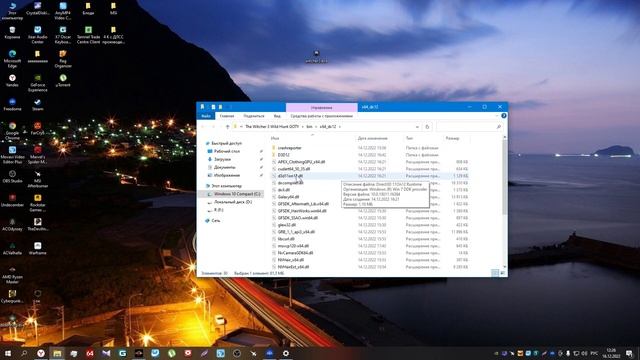Expand the chevron after x64_dx12 in breadcrumb

coord(340,127)
